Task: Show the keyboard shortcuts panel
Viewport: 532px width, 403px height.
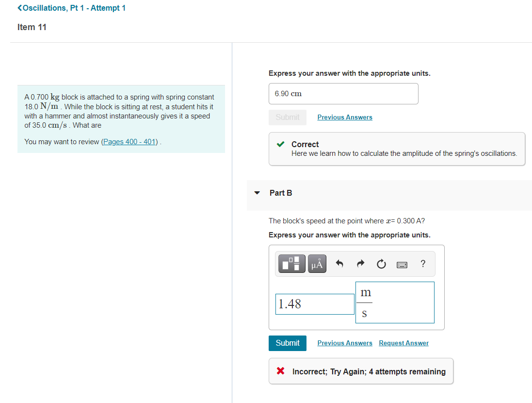Action: (402, 264)
